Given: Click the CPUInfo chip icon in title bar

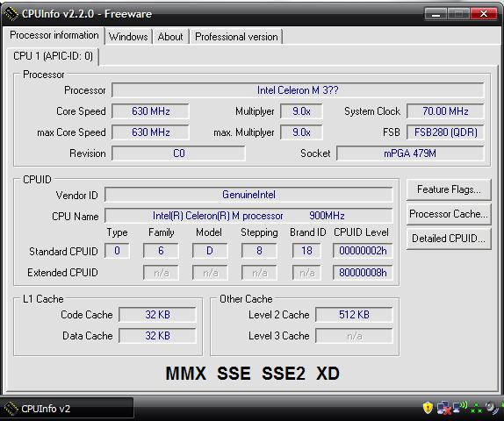Looking at the screenshot, I should click(x=11, y=14).
